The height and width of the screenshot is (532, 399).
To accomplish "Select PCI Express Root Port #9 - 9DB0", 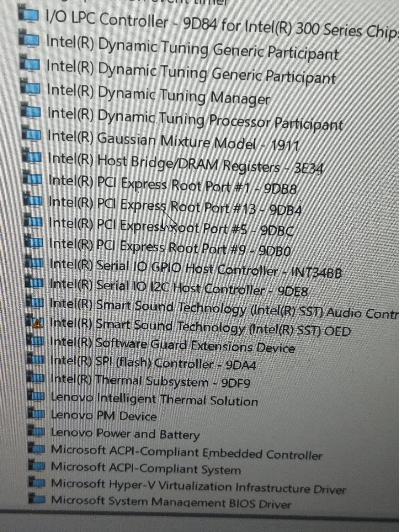I will [x=170, y=247].
